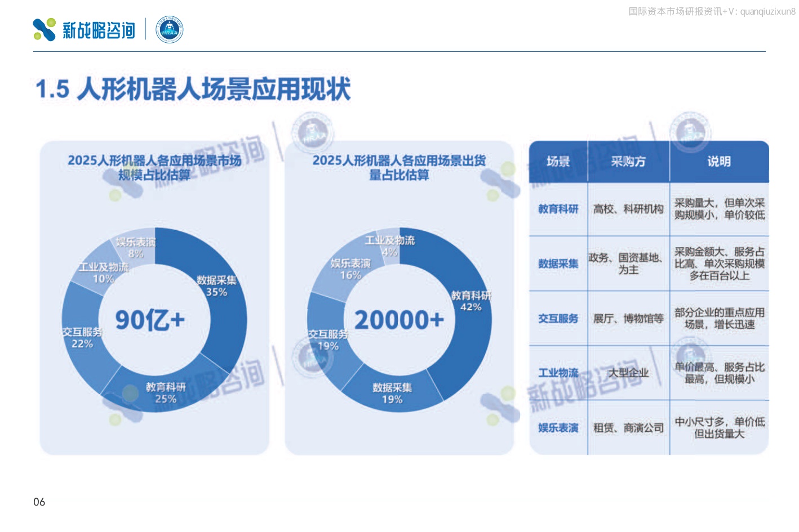The width and height of the screenshot is (799, 532).
Task: Select the 数据采集 35% donut segment
Action: [216, 286]
